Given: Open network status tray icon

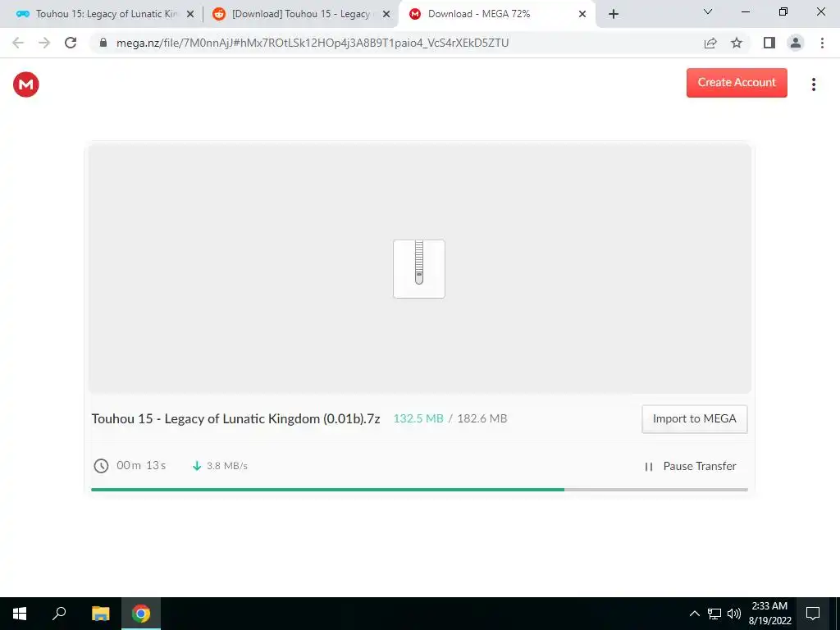Looking at the screenshot, I should click(714, 614).
